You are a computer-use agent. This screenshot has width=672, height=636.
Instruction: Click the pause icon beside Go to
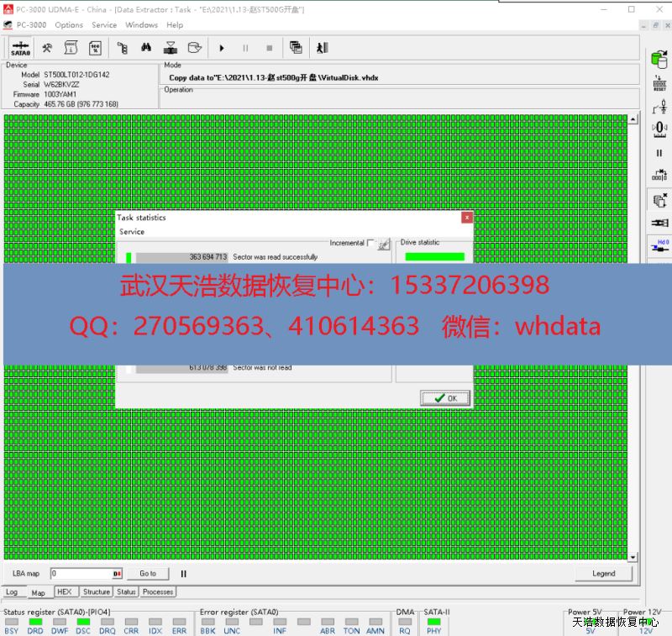(183, 574)
